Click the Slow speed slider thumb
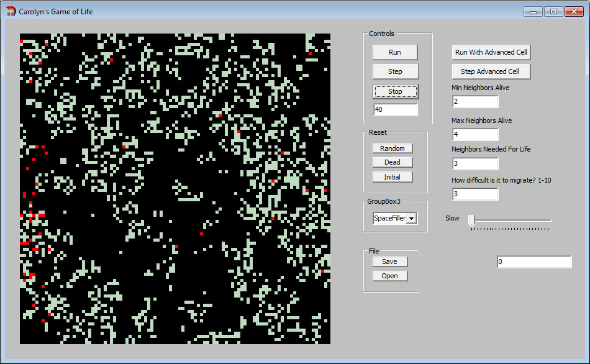Viewport: 590px width, 364px height. 471,221
